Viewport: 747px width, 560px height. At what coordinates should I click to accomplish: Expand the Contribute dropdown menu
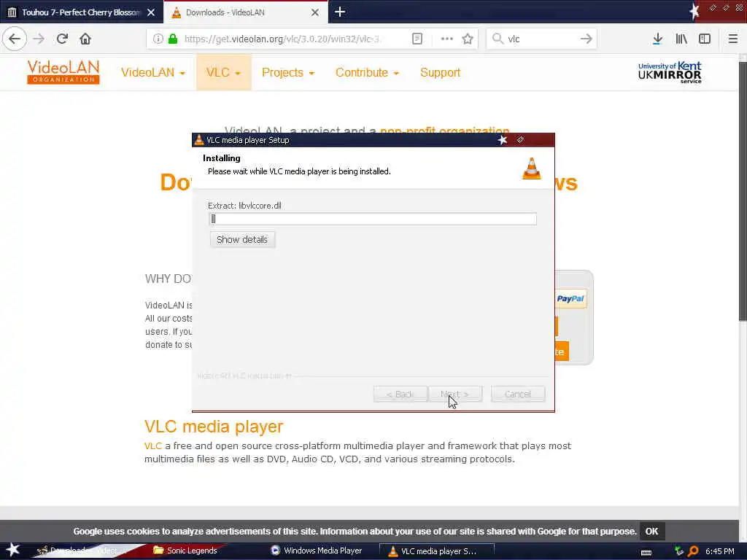(367, 72)
